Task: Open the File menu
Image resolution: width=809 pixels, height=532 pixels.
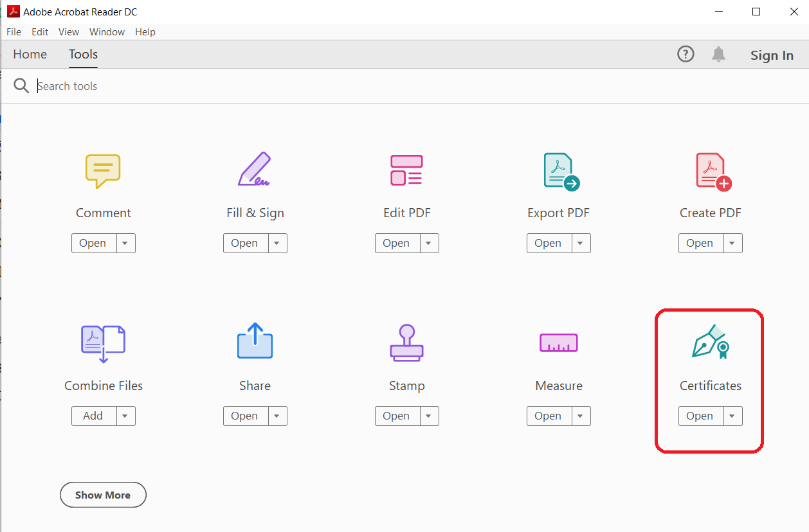Action: [x=14, y=31]
